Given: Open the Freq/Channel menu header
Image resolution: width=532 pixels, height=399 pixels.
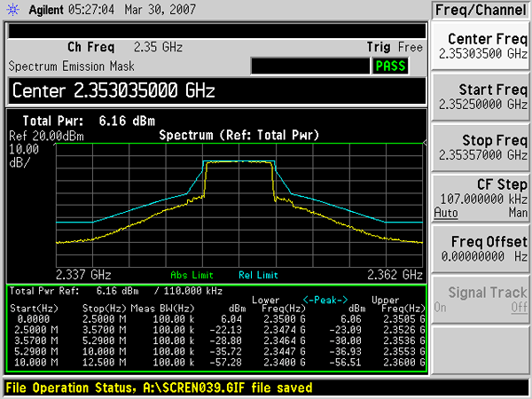Looking at the screenshot, I should point(481,10).
